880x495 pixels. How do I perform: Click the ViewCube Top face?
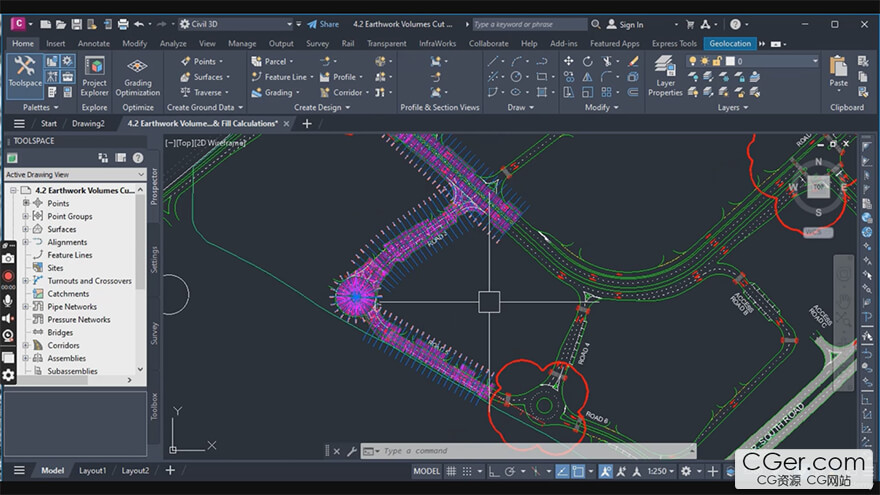(818, 186)
